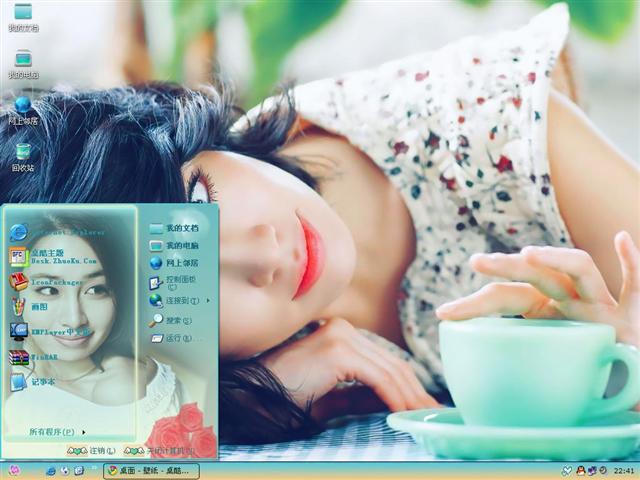
Task: Open 控制面板 control panel in the start menu
Action: point(173,282)
